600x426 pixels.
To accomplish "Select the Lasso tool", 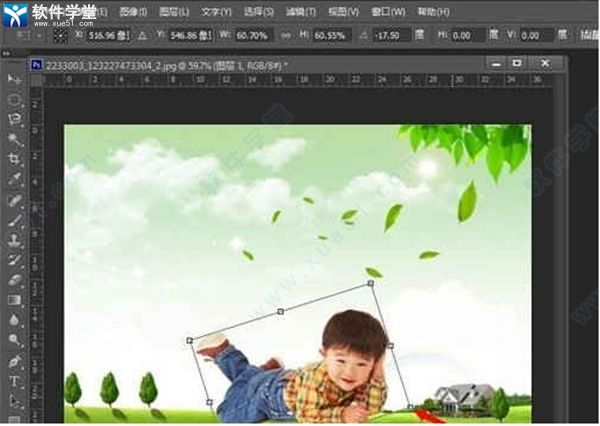I will 14,119.
